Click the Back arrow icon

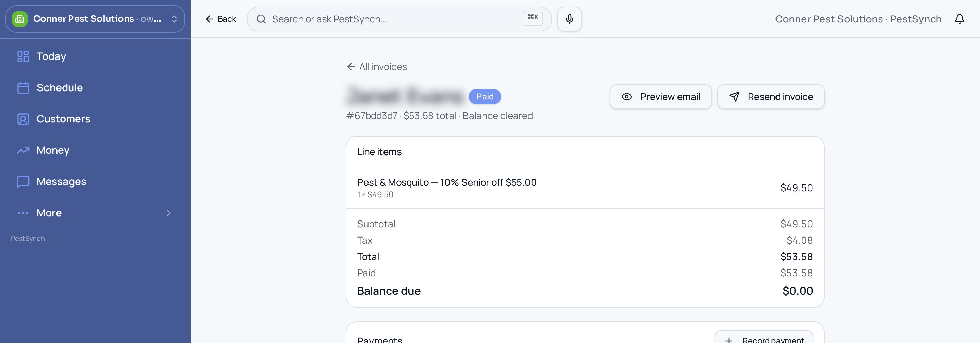coord(209,19)
